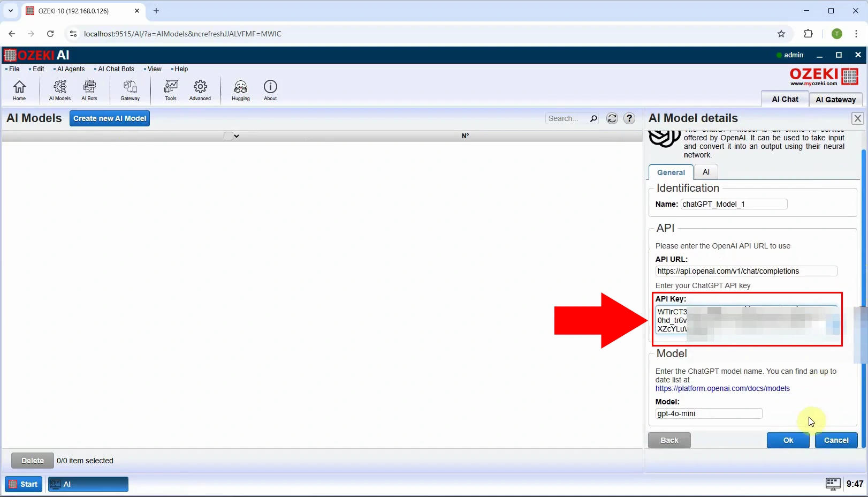This screenshot has width=868, height=497.
Task: Open the Chrome three-dot menu
Action: (x=856, y=34)
